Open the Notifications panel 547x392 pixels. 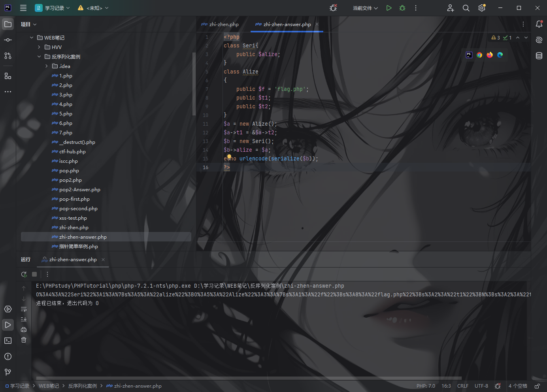(x=539, y=24)
